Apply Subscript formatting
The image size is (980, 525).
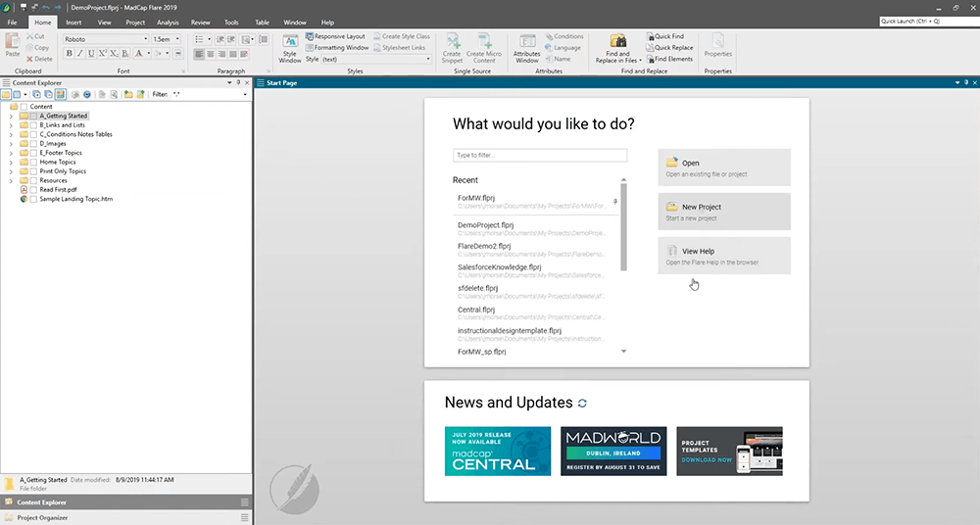(114, 54)
